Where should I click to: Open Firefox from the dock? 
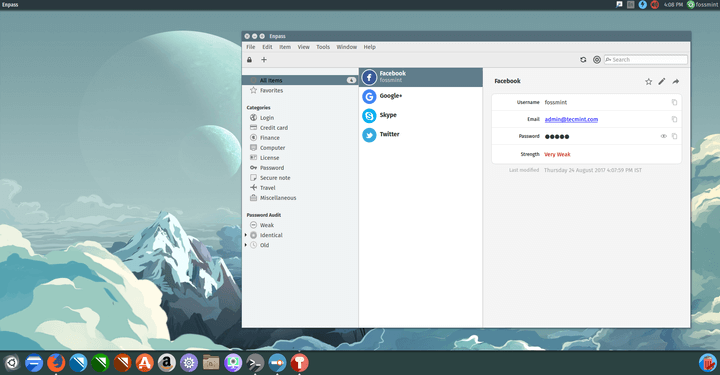coord(56,363)
